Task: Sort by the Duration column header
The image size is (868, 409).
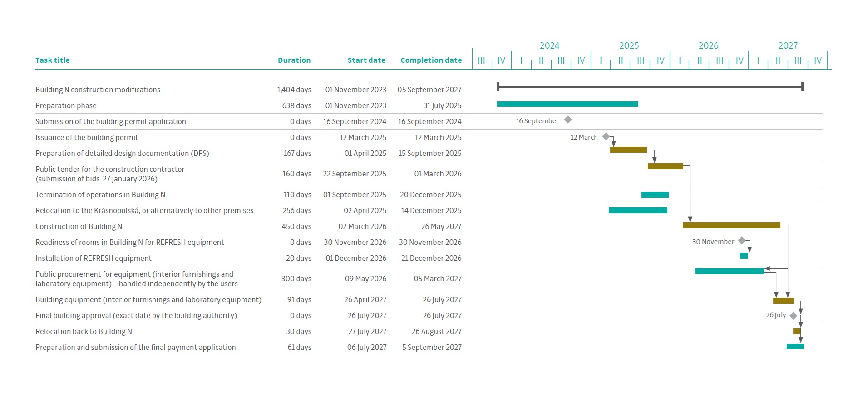Action: pos(294,60)
